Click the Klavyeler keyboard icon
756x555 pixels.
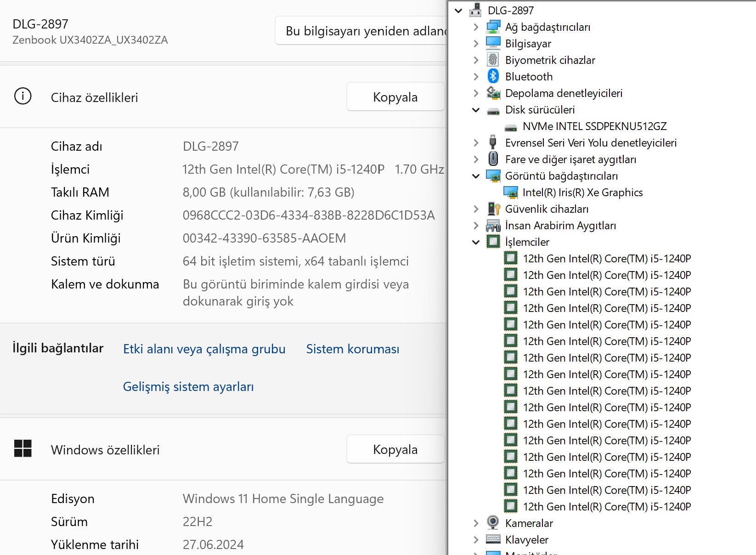click(x=493, y=539)
